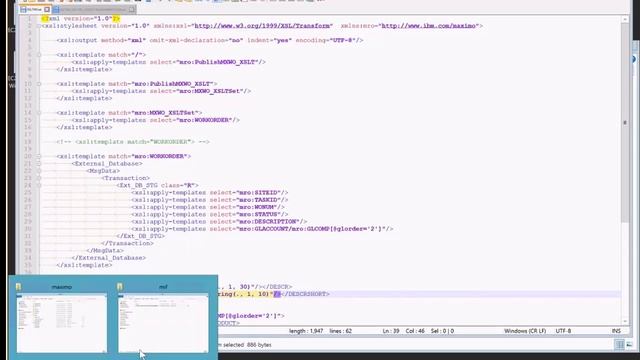Click the select="mro:SITEID" line
This screenshot has height=360, width=640.
click(x=210, y=193)
